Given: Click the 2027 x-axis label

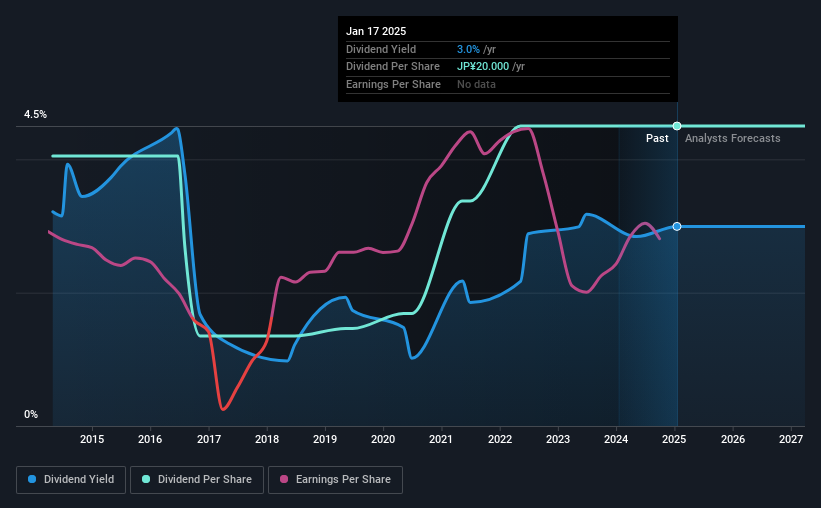Looking at the screenshot, I should 791,439.
